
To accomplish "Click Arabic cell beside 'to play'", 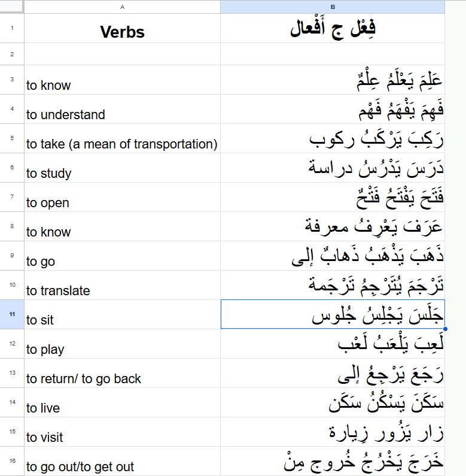I will (x=333, y=344).
